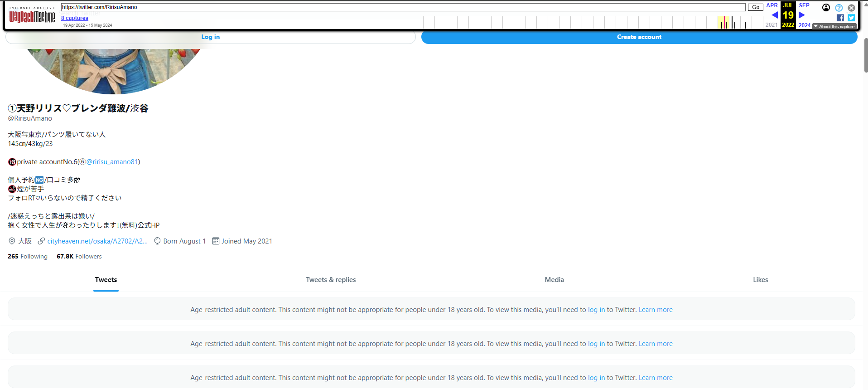Share capture on Twitter
Image resolution: width=868 pixels, height=390 pixels.
(851, 18)
